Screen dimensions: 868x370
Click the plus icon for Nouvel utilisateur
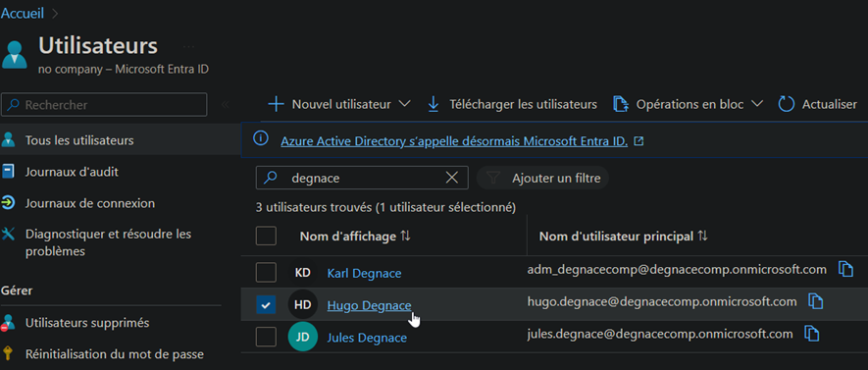click(276, 104)
